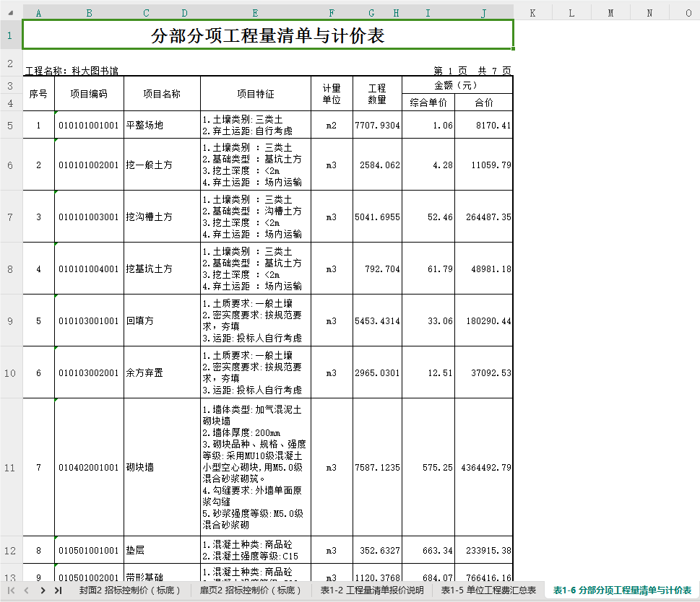The width and height of the screenshot is (700, 602).
Task: Select the 表1-6 分部分项工程量清单与计价表 tab
Action: pos(622,590)
